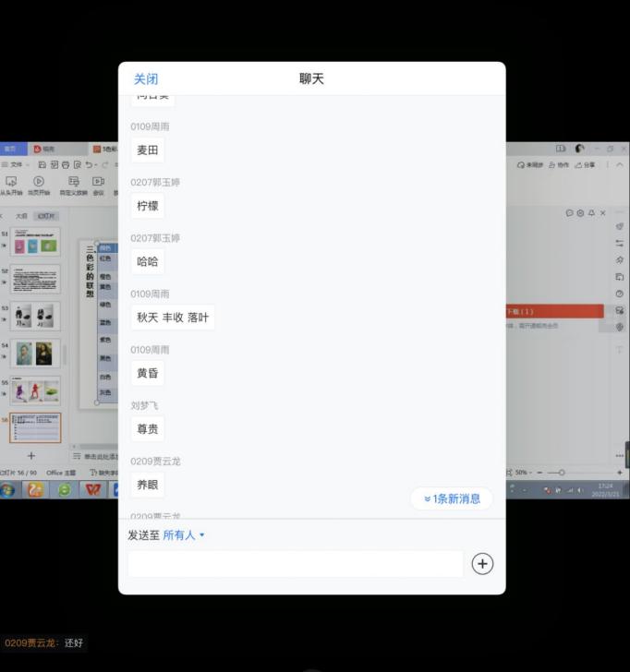This screenshot has width=630, height=672.
Task: Click the 秋天 丰收 落叶 chat message
Action: pos(173,318)
